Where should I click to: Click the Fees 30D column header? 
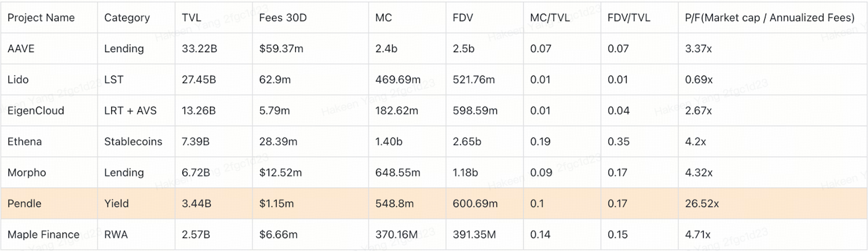pyautogui.click(x=283, y=18)
